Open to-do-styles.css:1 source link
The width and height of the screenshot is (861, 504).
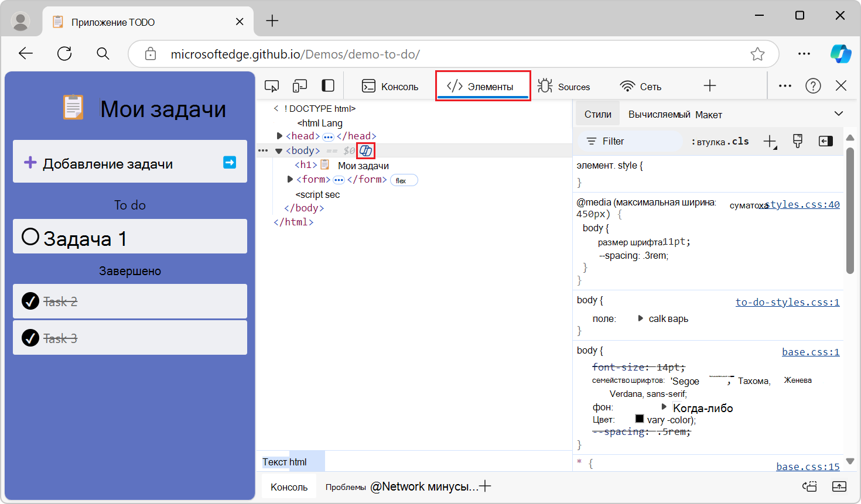point(787,302)
